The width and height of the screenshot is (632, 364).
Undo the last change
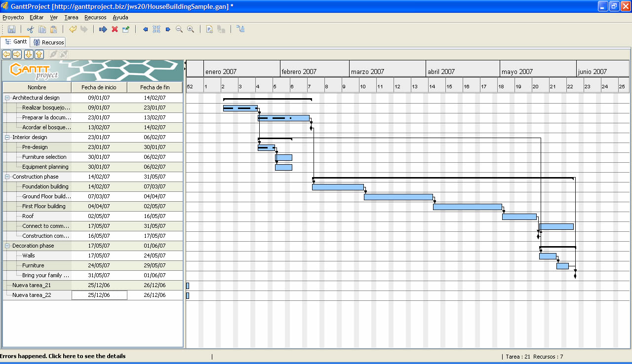pyautogui.click(x=72, y=29)
